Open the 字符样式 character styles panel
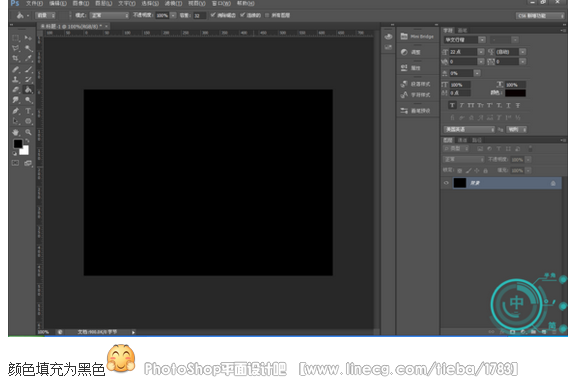 click(x=415, y=95)
